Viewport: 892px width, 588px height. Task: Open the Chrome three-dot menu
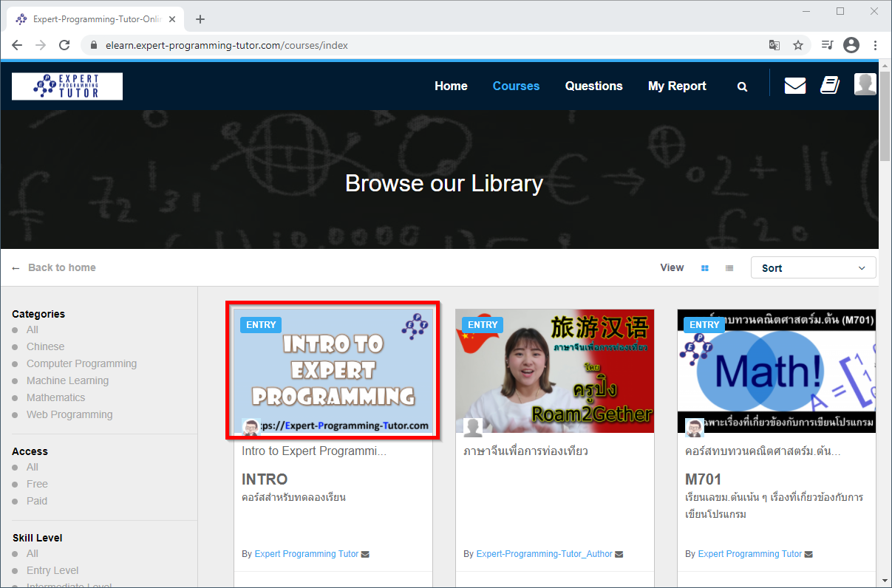[875, 45]
